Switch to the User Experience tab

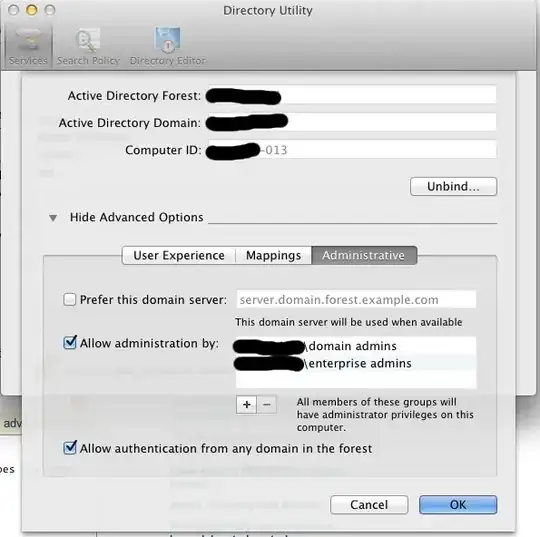click(x=179, y=255)
